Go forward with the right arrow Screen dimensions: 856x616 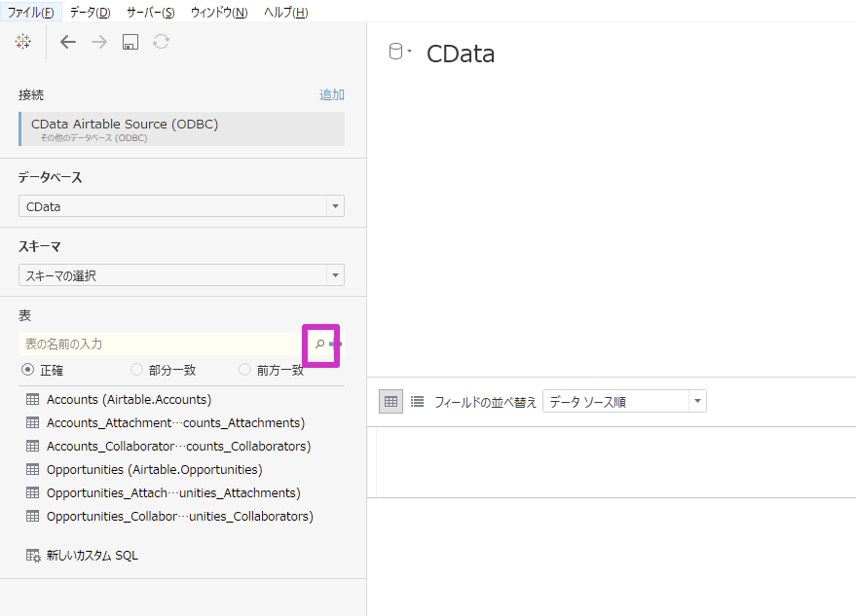click(98, 42)
